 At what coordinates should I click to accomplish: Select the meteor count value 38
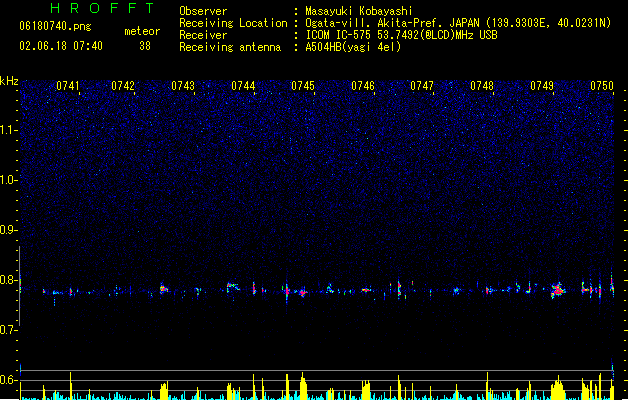click(x=145, y=46)
